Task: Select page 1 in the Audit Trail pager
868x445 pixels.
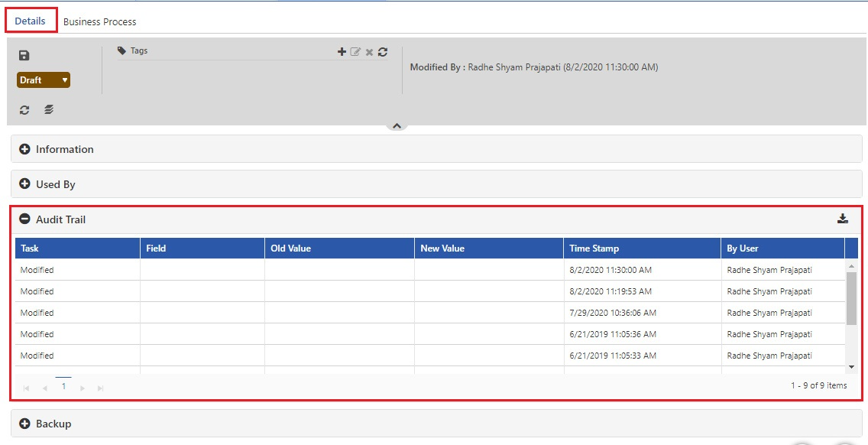Action: [63, 386]
